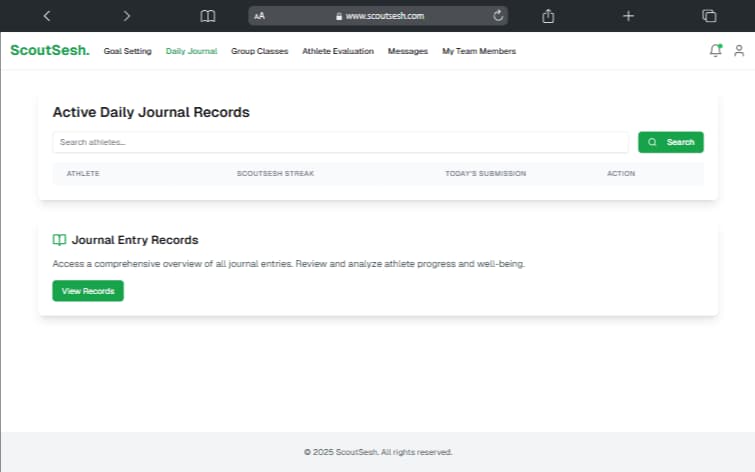Navigate to Athlete Evaluation
The image size is (755, 472).
pyautogui.click(x=338, y=51)
